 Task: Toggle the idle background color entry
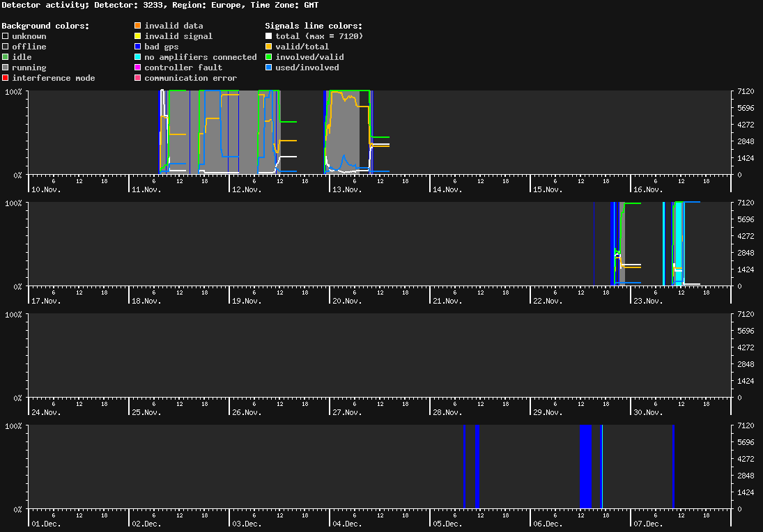[5, 56]
